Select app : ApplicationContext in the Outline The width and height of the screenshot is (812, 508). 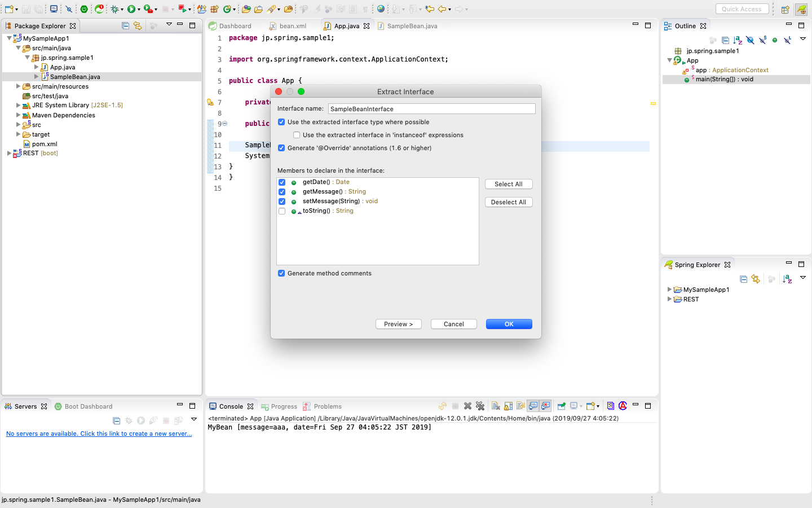point(732,70)
